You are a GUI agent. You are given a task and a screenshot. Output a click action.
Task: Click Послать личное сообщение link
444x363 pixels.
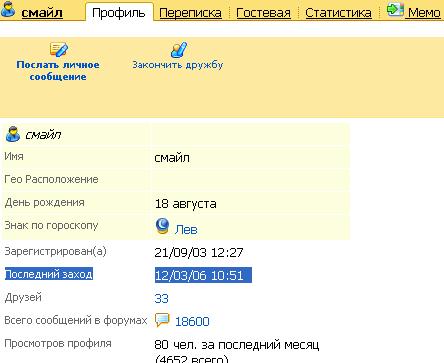pos(58,70)
